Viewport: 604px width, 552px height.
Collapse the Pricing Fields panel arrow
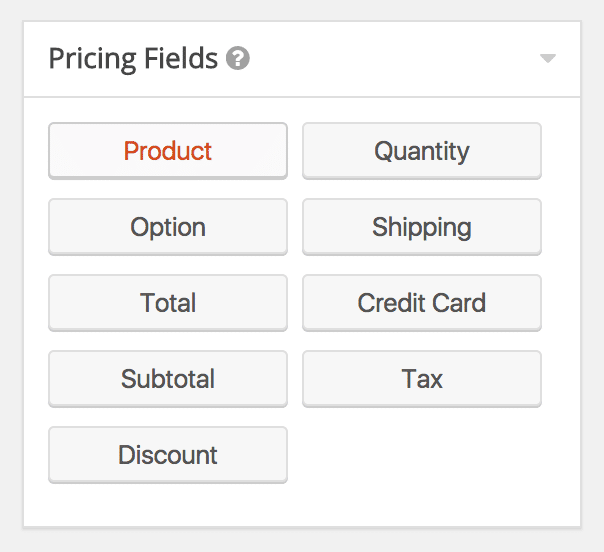click(547, 59)
